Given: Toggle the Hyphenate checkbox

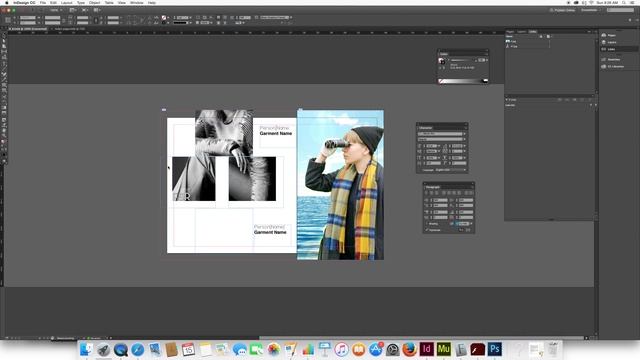Looking at the screenshot, I should 427,230.
